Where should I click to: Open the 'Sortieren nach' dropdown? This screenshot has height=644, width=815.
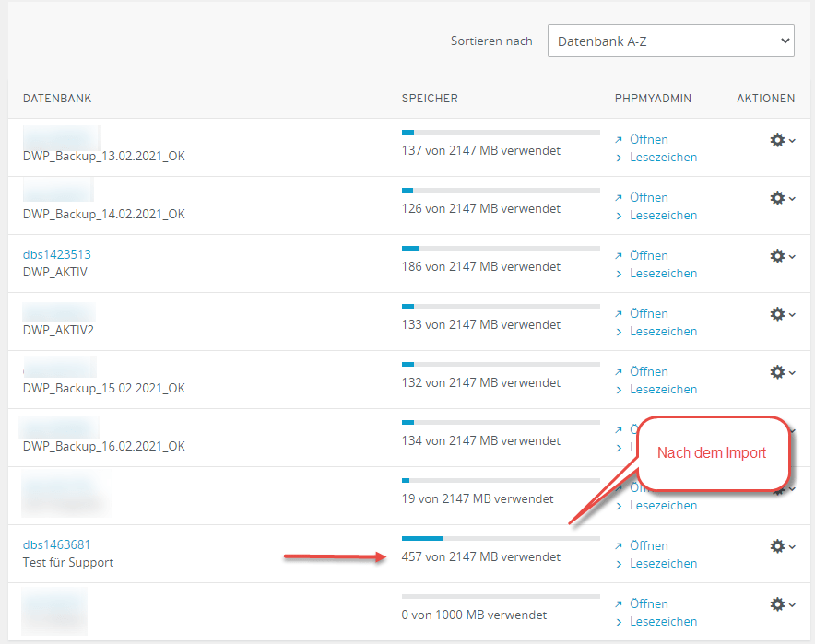point(670,41)
